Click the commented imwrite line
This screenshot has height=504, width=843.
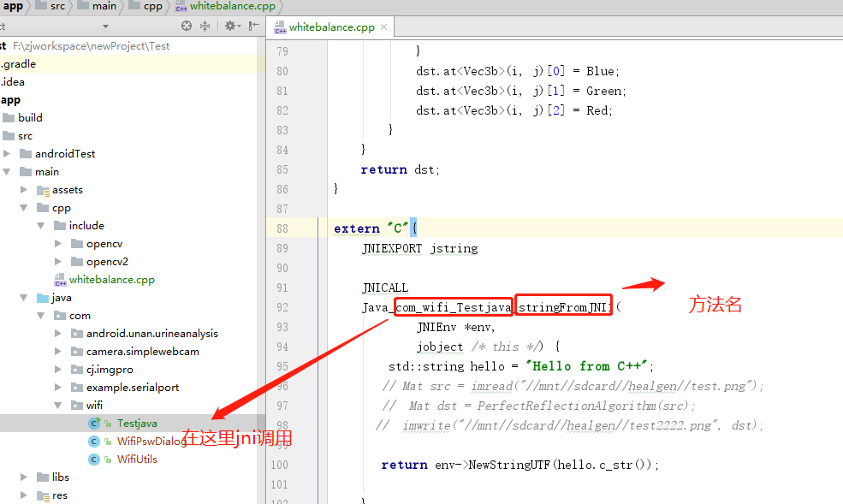tap(569, 425)
